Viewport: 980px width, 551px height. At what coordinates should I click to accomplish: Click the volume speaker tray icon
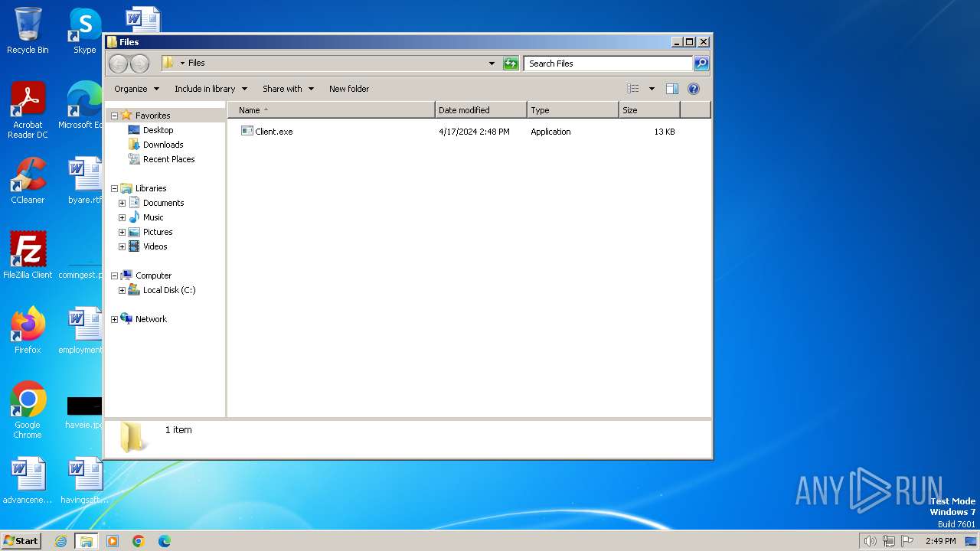point(870,541)
